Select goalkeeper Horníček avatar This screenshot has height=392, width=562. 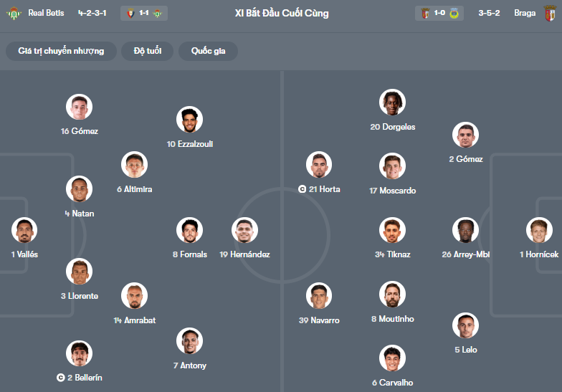click(539, 230)
